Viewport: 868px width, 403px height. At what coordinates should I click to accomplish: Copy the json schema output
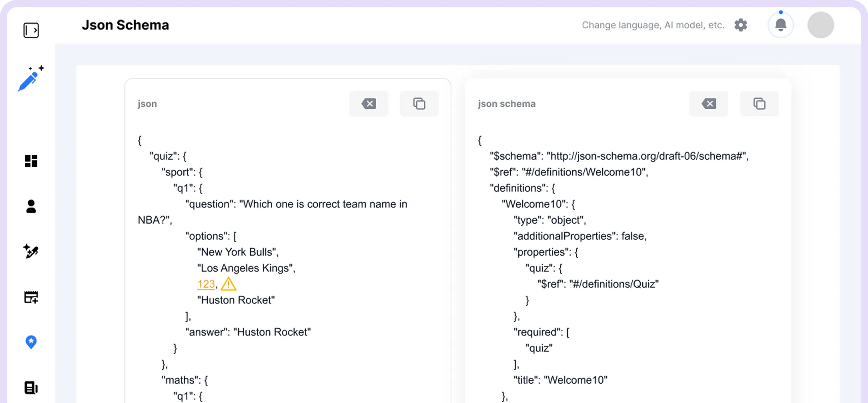click(759, 104)
